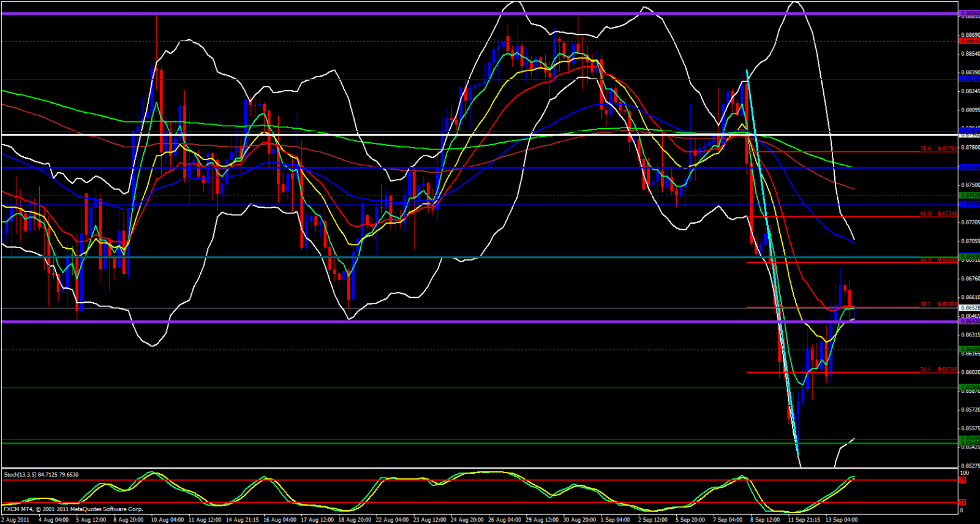Click the Stoch(13,3,5) indicator label
Viewport: 980px width, 524px height.
(x=41, y=474)
